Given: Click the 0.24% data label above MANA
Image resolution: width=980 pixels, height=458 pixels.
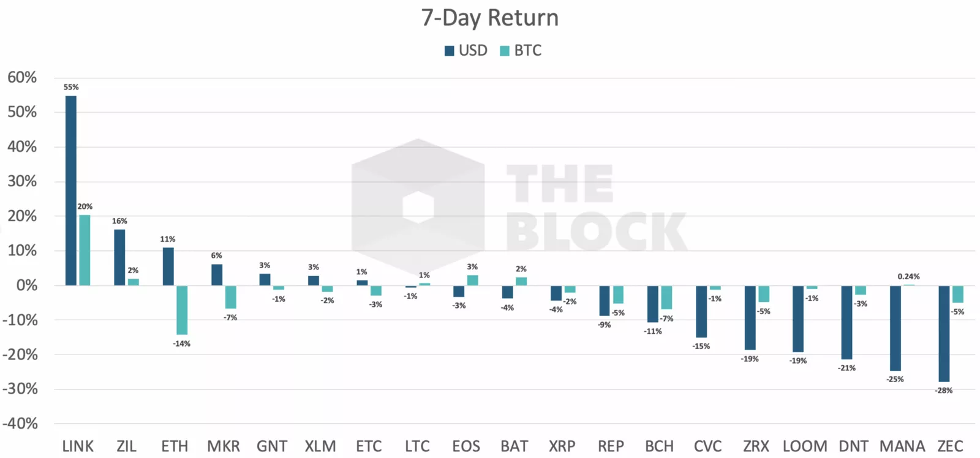Looking at the screenshot, I should 908,277.
